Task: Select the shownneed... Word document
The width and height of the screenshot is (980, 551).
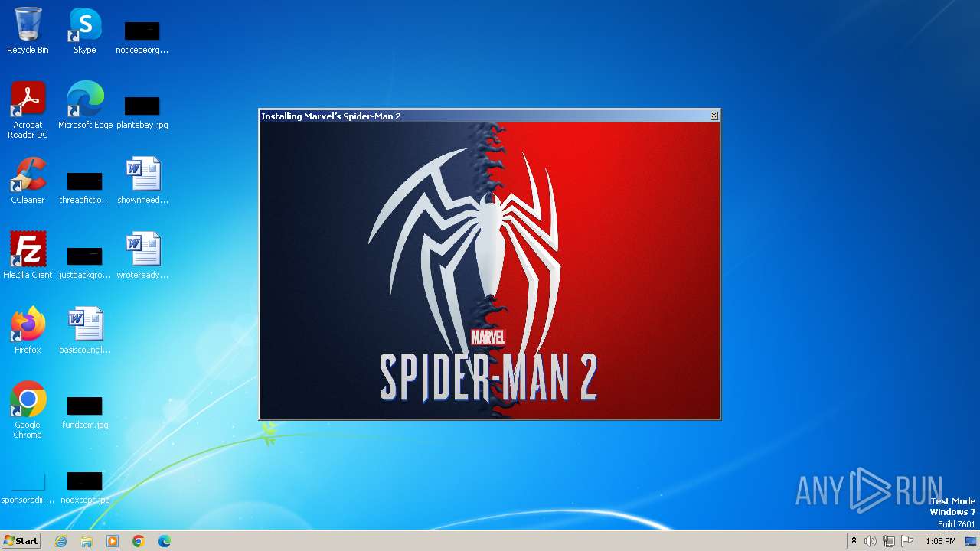Action: 142,181
